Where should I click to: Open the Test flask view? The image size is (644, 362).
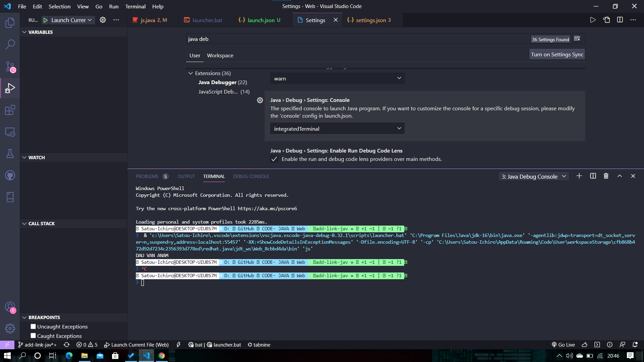point(10,154)
